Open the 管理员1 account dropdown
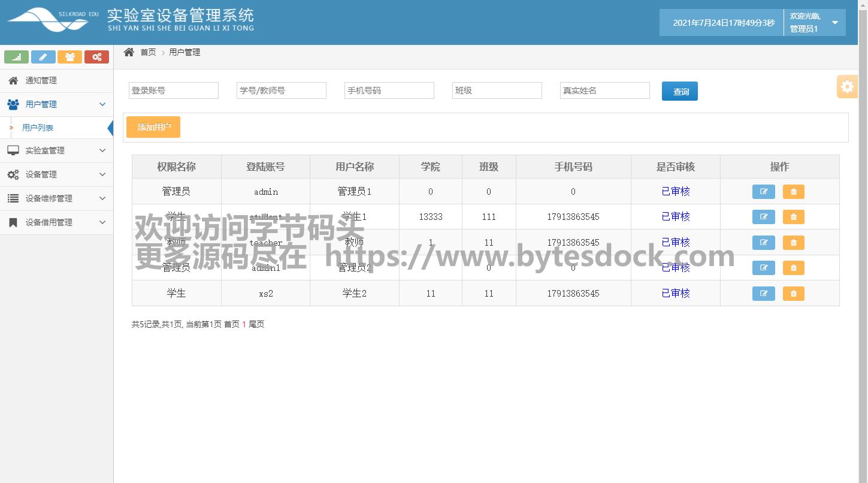The image size is (868, 483). click(x=834, y=23)
